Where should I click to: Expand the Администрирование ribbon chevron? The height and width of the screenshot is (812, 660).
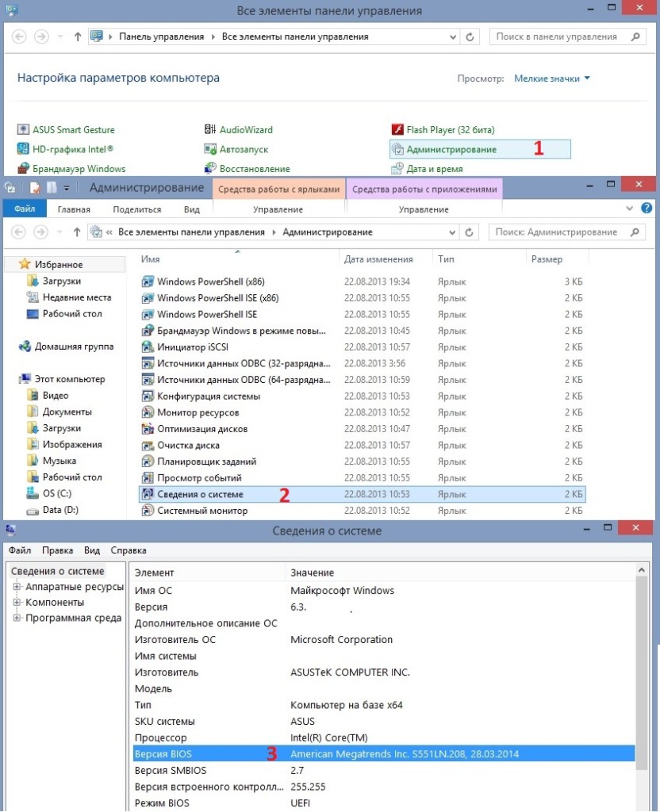[629, 209]
